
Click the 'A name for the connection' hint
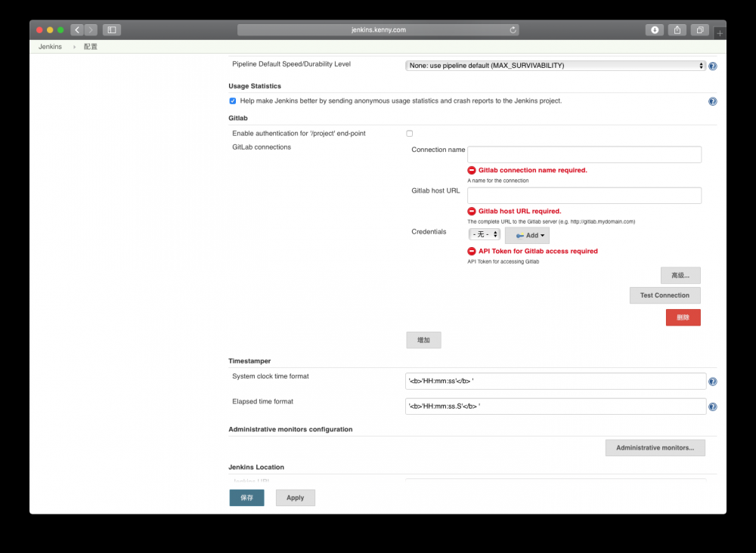(x=498, y=181)
